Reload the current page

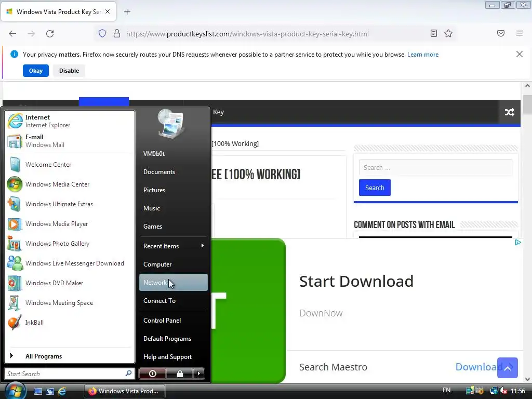50,34
